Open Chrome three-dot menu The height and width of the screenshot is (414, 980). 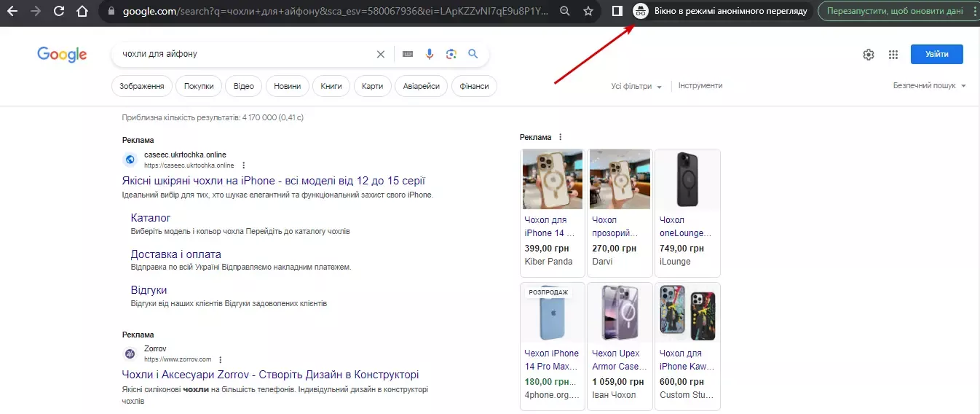click(x=974, y=12)
